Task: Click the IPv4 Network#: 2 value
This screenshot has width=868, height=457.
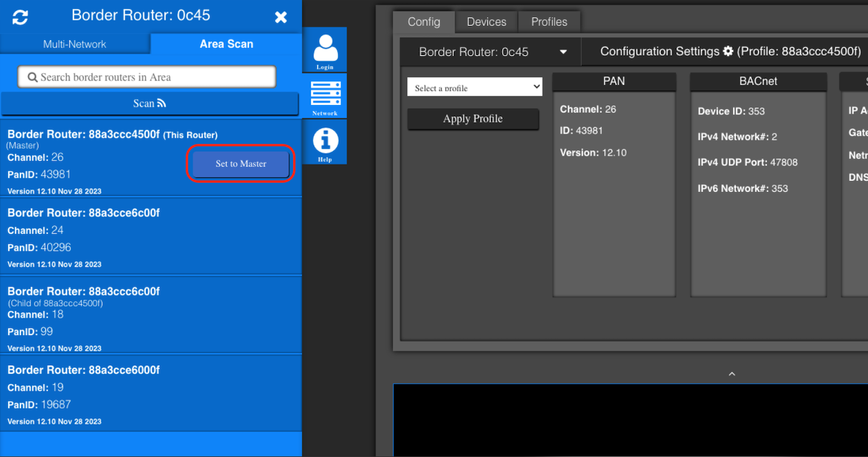Action: coord(737,136)
